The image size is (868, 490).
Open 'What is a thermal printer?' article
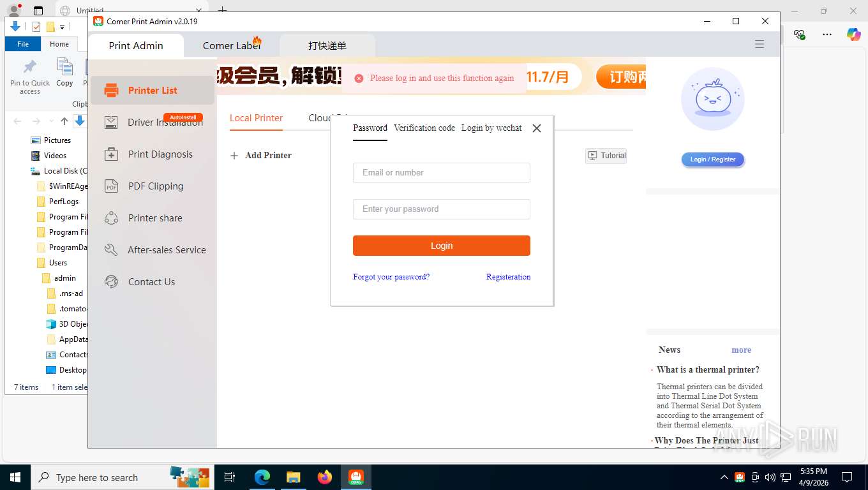click(x=708, y=370)
